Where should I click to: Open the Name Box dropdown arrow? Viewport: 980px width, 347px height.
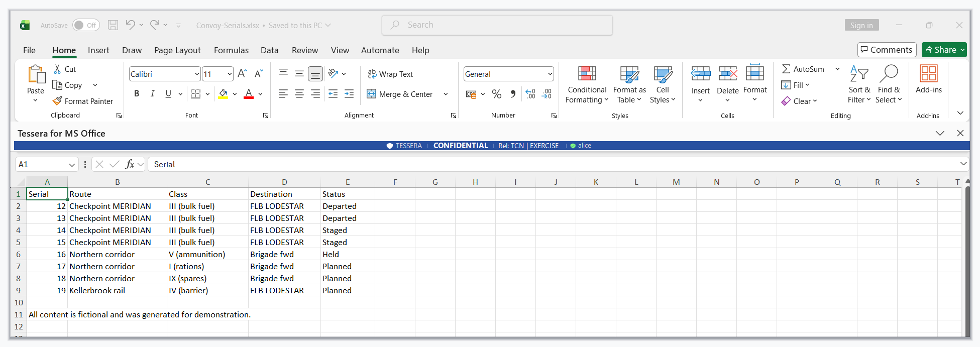[72, 164]
